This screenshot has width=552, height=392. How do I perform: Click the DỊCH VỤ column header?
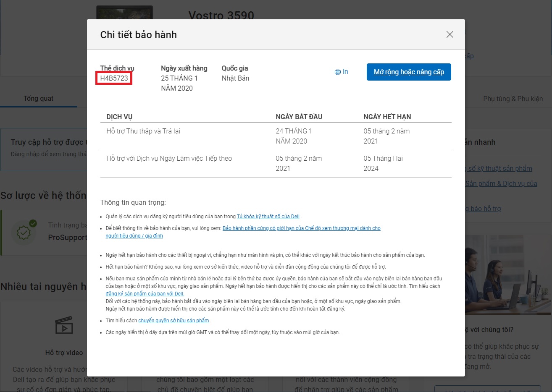click(119, 117)
